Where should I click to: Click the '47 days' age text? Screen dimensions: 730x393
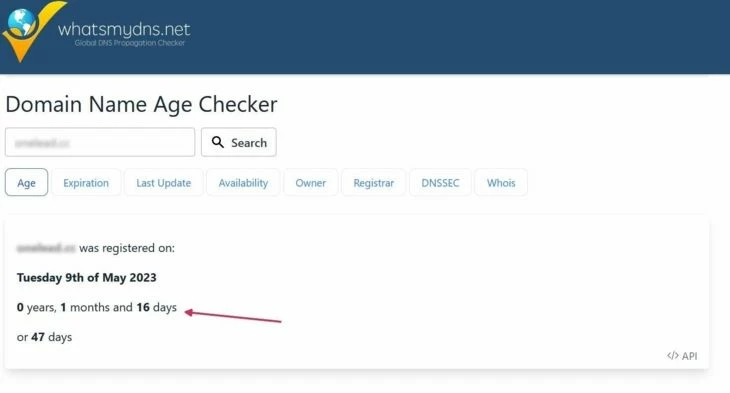pos(52,337)
